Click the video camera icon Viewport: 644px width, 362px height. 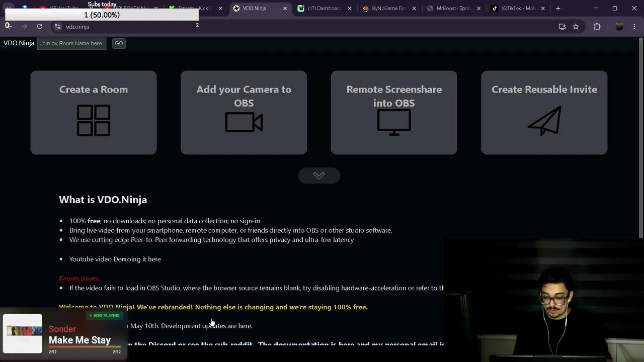point(244,123)
